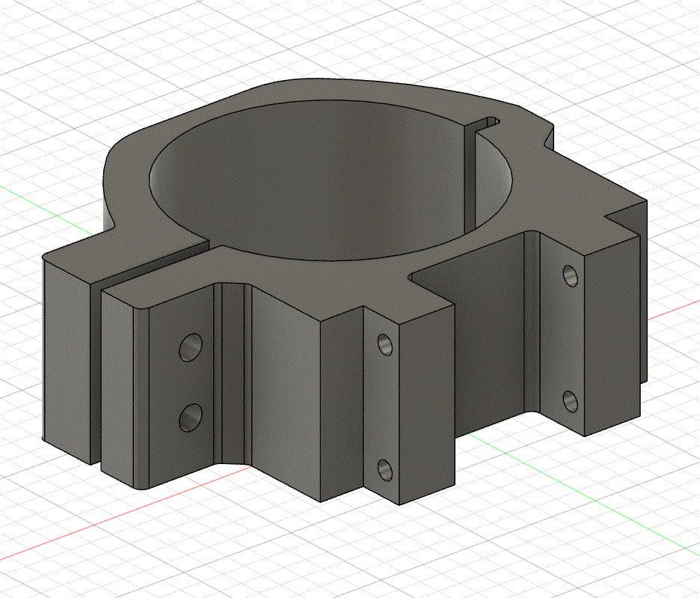Pick the lower hole on the right flange
700x598 pixels.
pos(570,401)
